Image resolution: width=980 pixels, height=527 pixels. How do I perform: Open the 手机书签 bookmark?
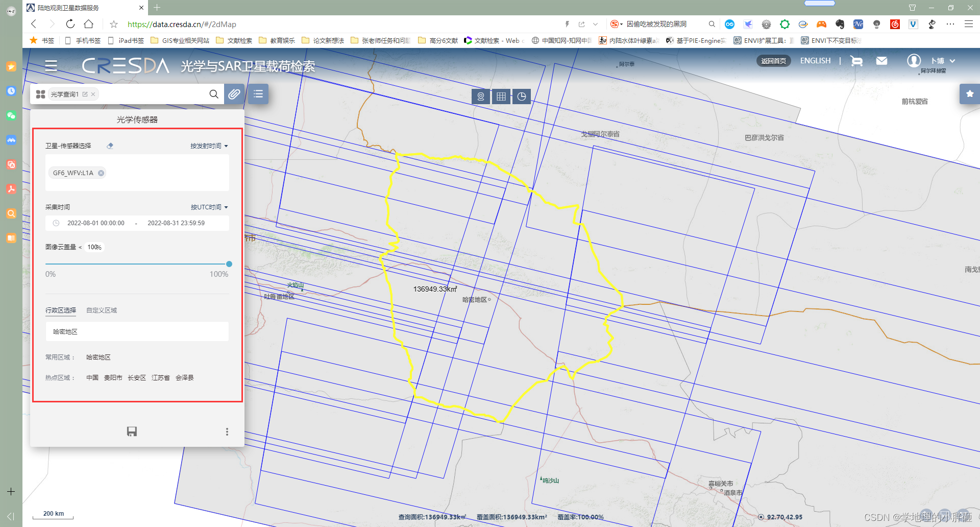83,40
